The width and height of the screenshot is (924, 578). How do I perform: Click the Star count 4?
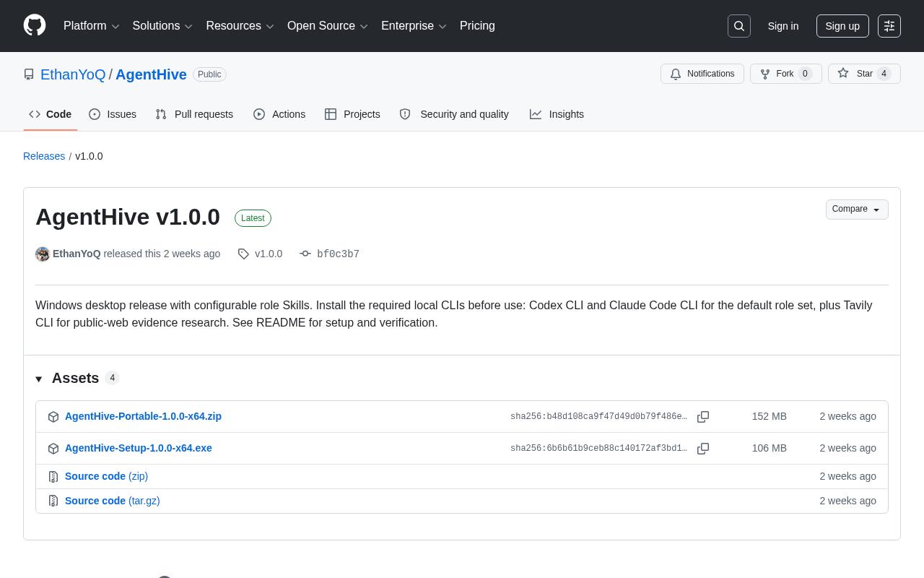(884, 74)
